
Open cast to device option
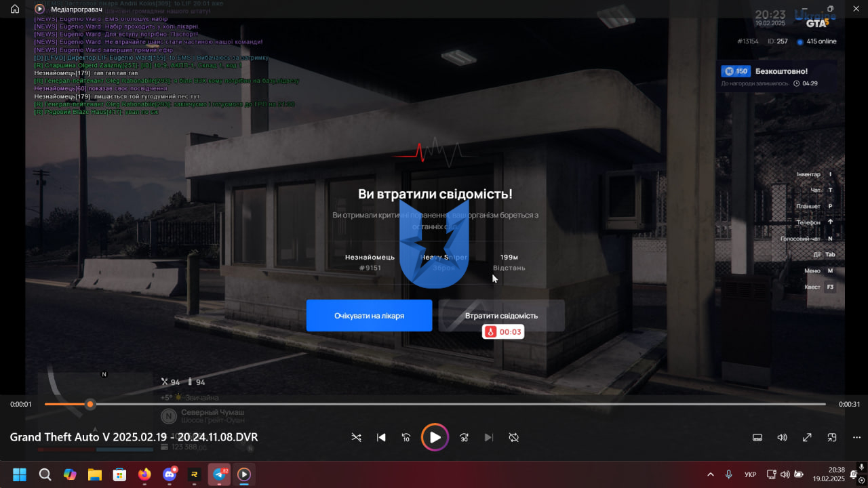832,437
